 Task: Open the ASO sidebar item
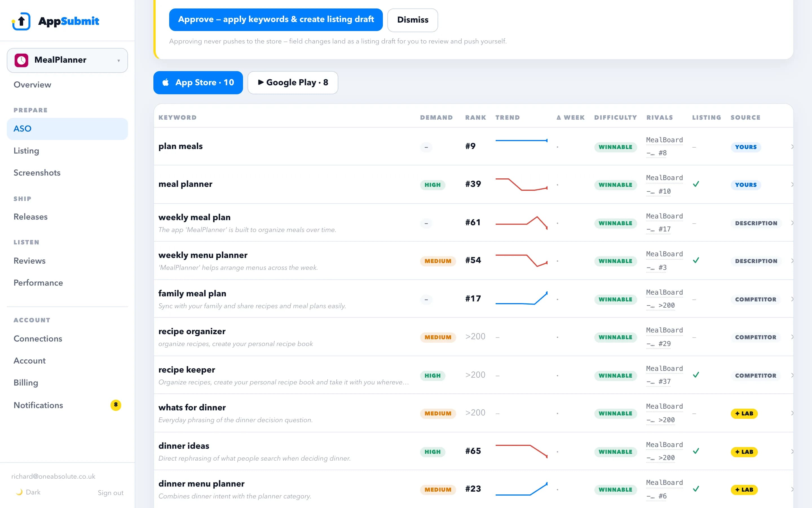(x=67, y=129)
